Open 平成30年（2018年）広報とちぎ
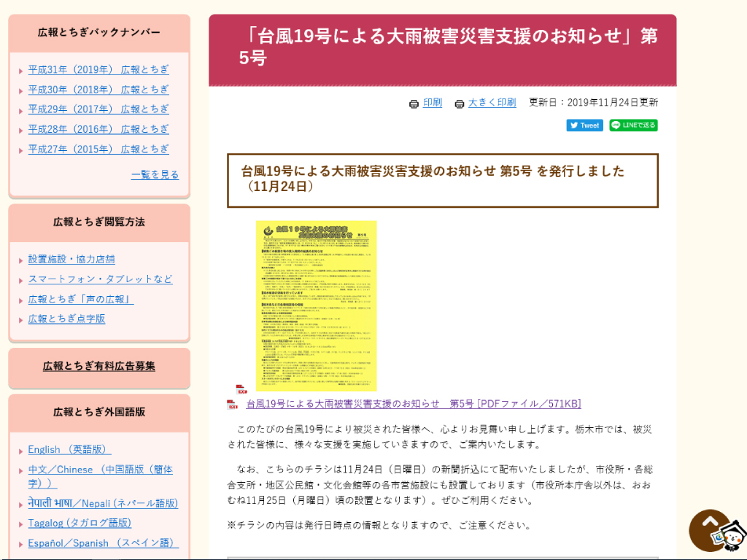Image resolution: width=747 pixels, height=560 pixels. (x=98, y=90)
